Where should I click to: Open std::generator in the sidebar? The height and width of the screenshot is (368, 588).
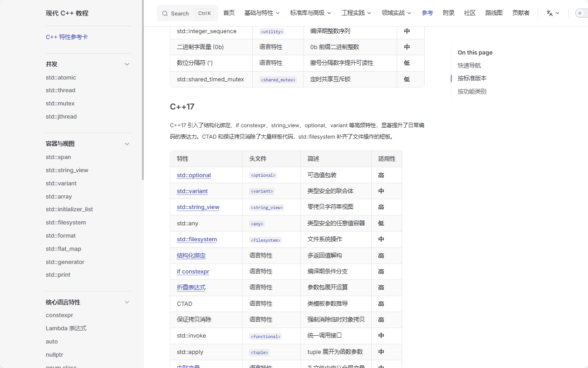tap(65, 262)
